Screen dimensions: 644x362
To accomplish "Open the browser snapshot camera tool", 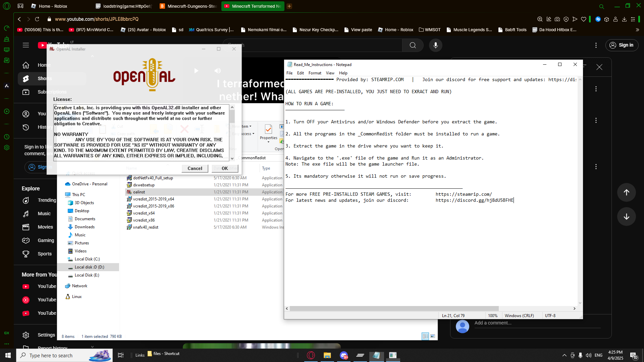I will pyautogui.click(x=557, y=19).
